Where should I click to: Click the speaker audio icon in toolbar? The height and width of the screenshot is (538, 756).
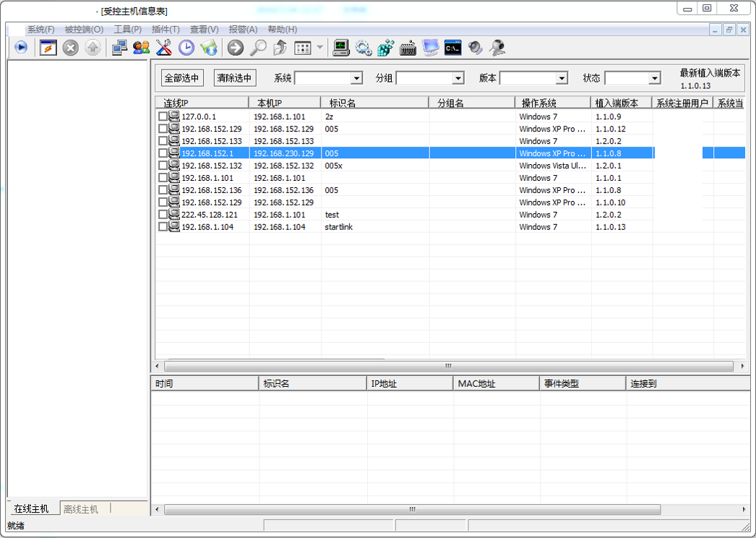point(475,48)
